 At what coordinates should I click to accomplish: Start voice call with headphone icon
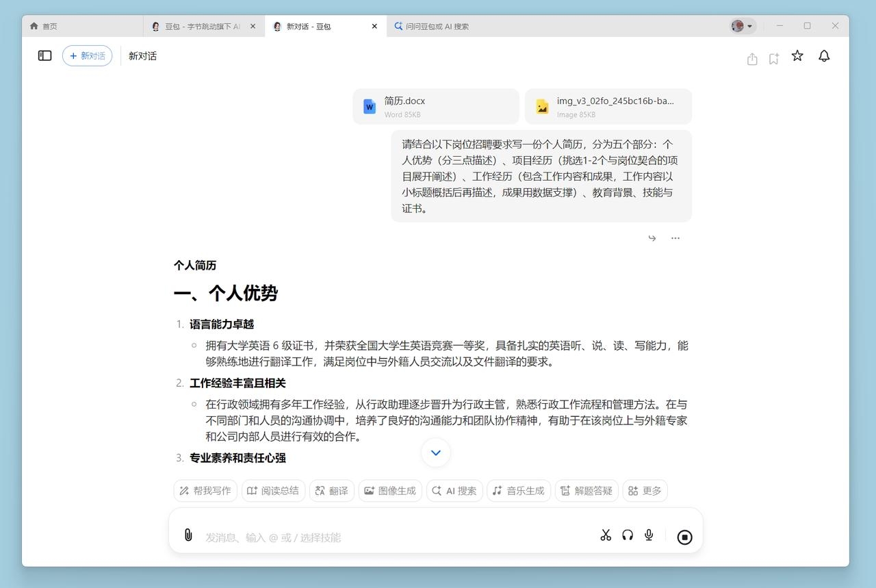point(628,535)
